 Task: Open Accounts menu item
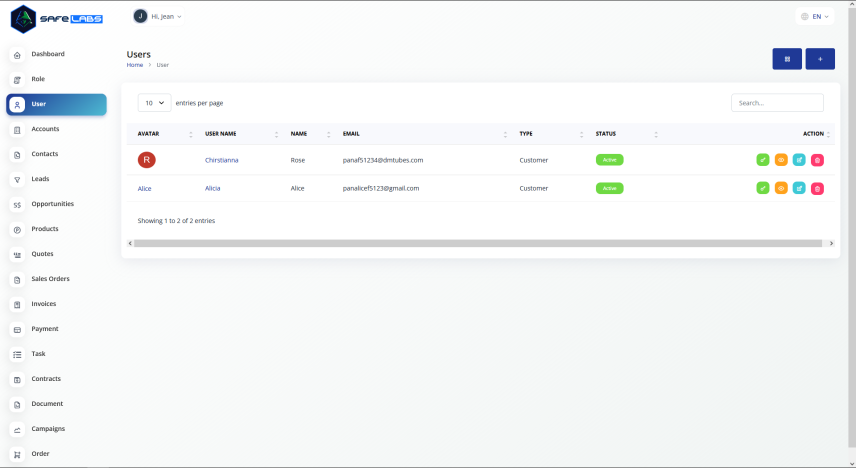coord(45,129)
